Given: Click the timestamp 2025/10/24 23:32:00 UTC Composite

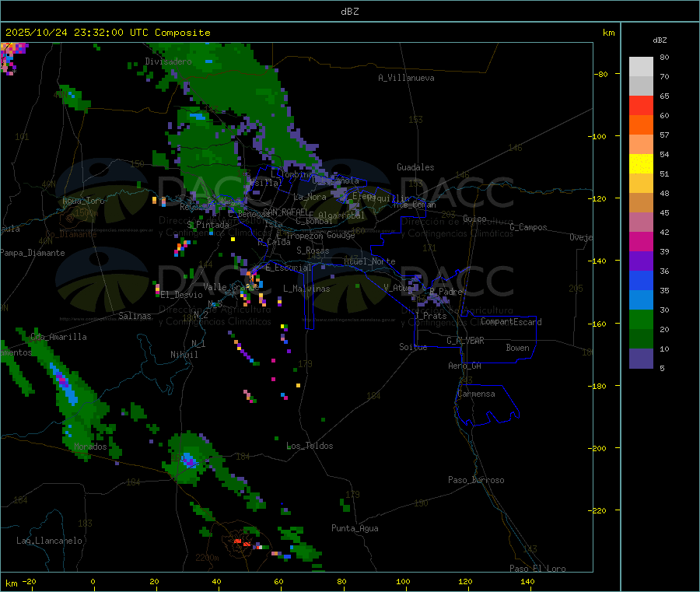Looking at the screenshot, I should [108, 33].
